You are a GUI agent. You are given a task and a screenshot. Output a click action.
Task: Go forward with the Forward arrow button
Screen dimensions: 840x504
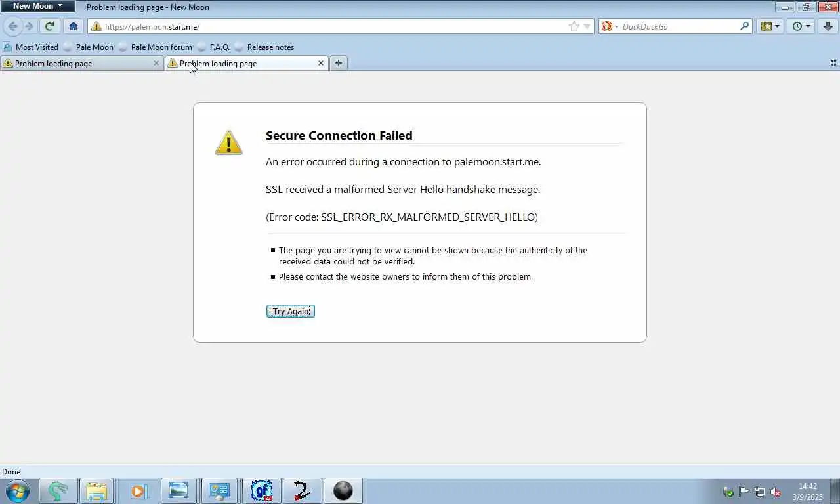[x=29, y=26]
